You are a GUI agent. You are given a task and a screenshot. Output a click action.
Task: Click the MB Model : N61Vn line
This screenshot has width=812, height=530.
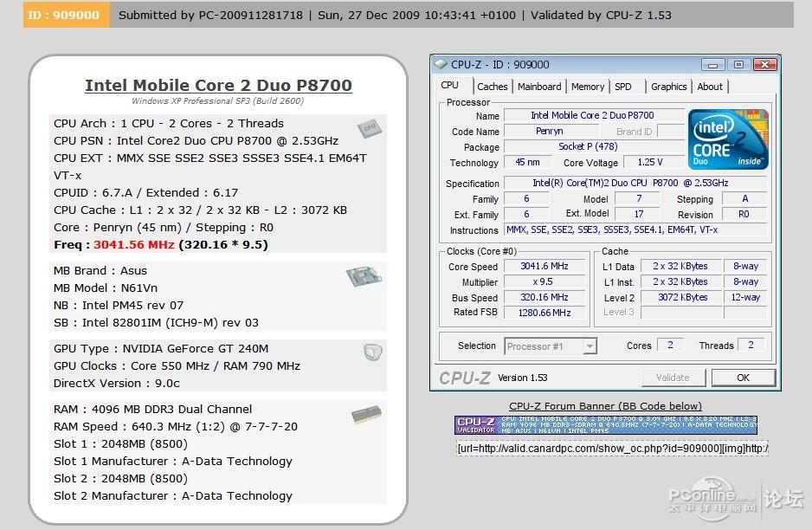tap(106, 288)
